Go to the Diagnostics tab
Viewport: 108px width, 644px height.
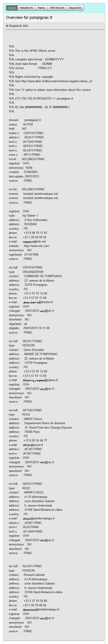click(75, 8)
